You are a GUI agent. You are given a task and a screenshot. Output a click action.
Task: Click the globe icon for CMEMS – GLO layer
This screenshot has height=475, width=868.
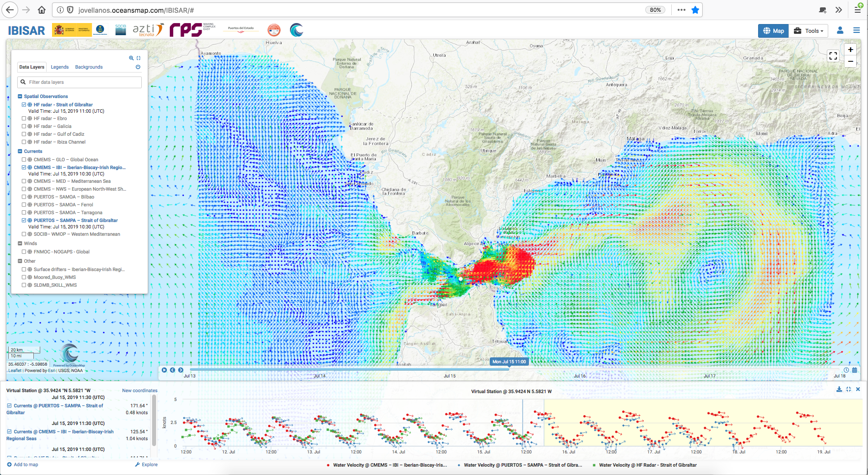click(x=30, y=160)
